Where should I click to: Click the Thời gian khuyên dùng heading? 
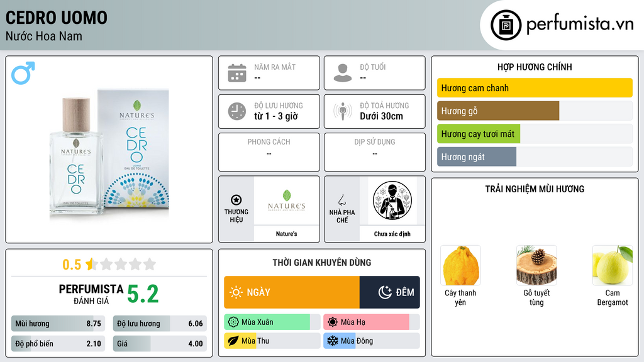[x=321, y=263]
